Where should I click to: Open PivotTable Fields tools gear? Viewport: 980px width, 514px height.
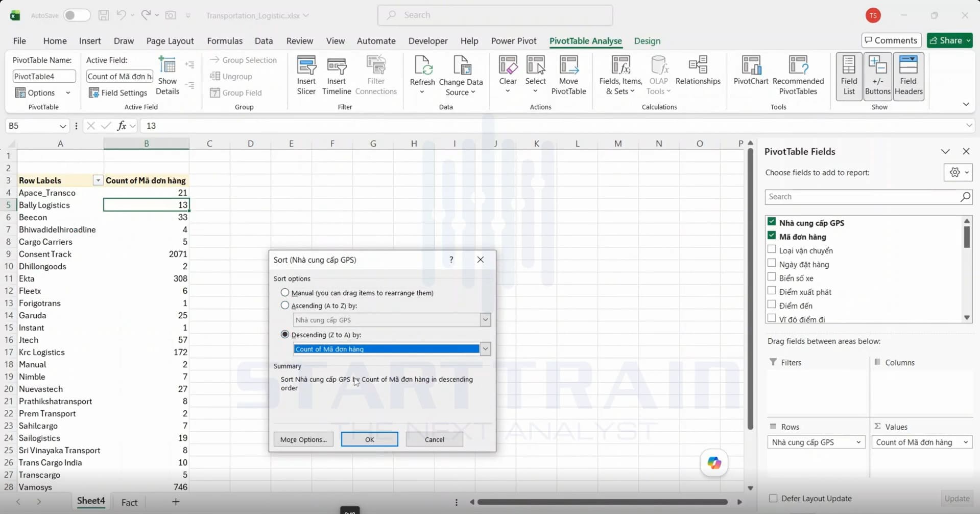click(x=958, y=172)
